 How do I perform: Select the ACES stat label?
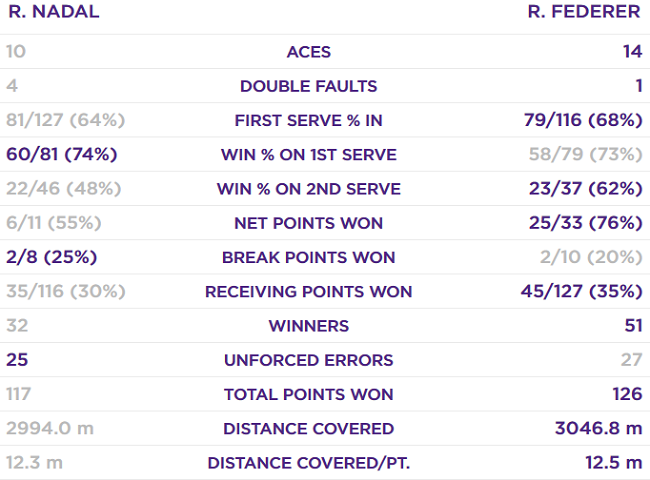308,52
